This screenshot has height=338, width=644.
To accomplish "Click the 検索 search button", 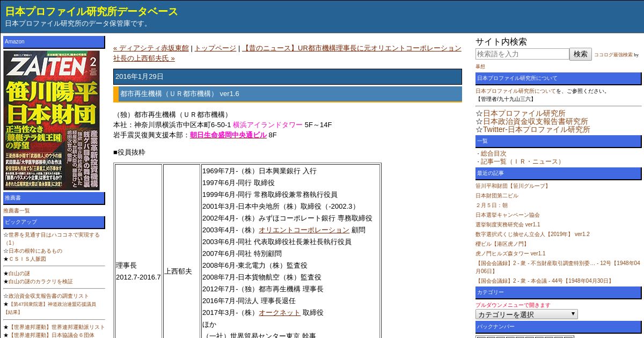I will click(x=581, y=54).
